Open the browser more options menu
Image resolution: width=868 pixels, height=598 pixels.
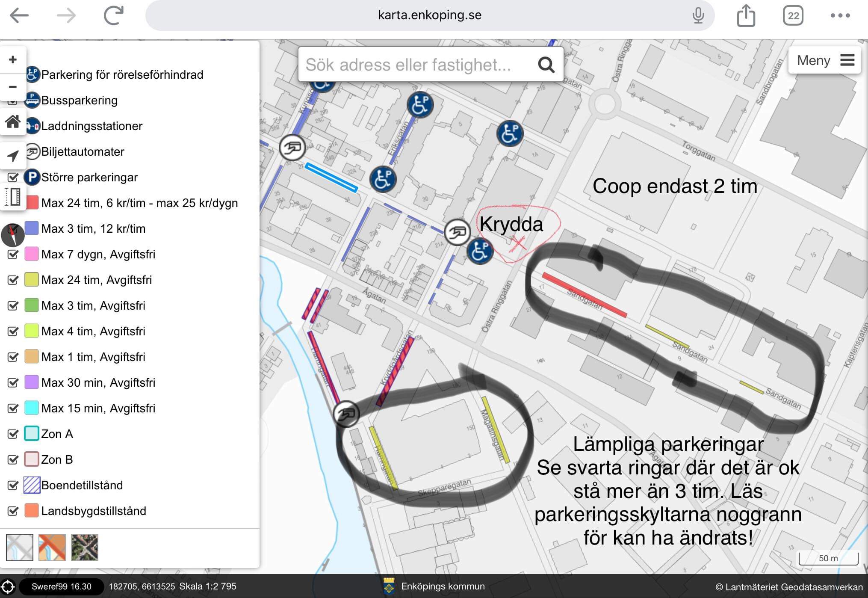[x=840, y=15]
